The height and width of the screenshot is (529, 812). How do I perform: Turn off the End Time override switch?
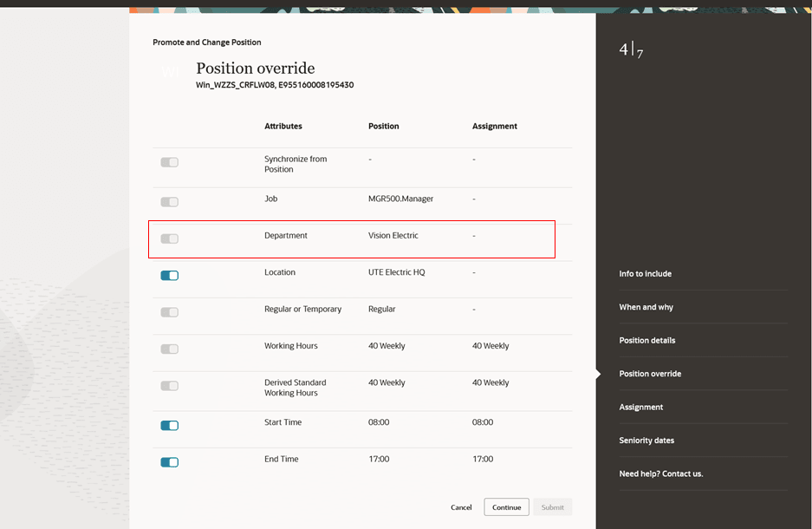[x=169, y=462]
